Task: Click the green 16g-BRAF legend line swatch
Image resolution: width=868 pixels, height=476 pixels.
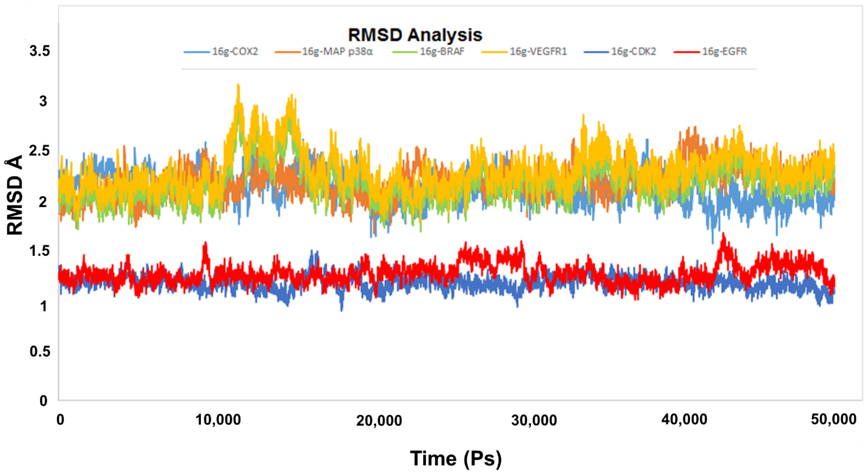Action: coord(405,52)
